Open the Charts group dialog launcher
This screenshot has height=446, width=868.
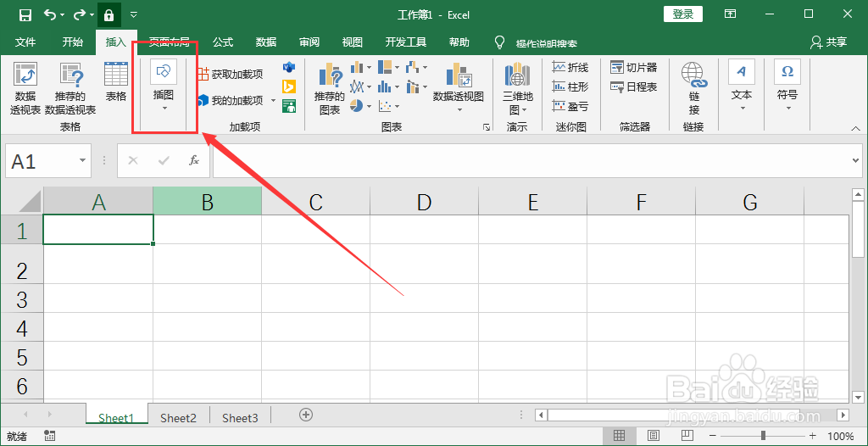(x=487, y=127)
